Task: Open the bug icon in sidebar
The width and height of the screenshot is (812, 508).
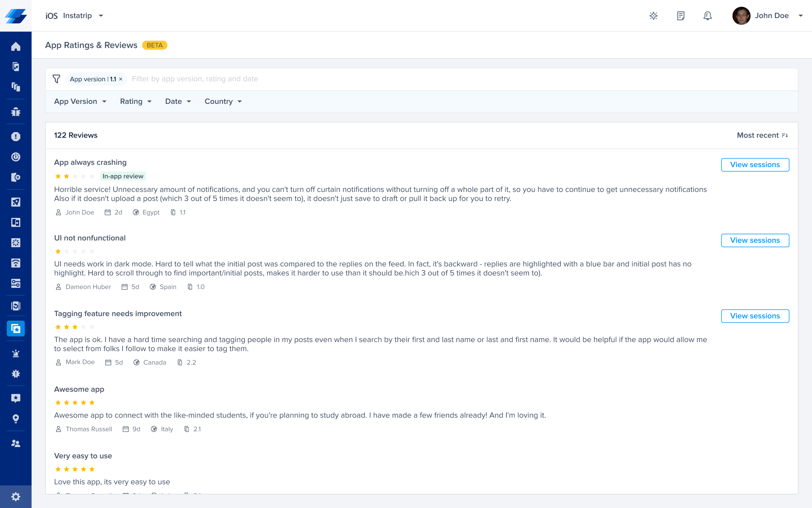Action: [16, 112]
